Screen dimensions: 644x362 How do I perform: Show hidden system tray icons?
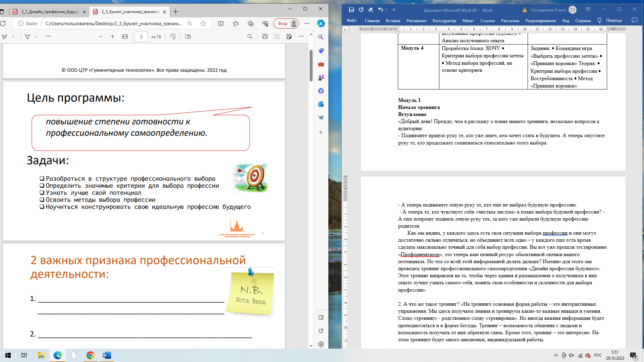pos(555,355)
